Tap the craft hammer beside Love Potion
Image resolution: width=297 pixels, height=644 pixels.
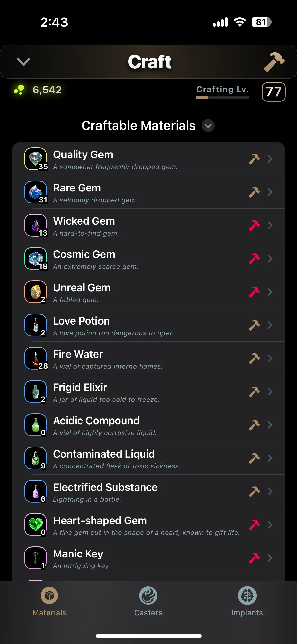tap(254, 325)
